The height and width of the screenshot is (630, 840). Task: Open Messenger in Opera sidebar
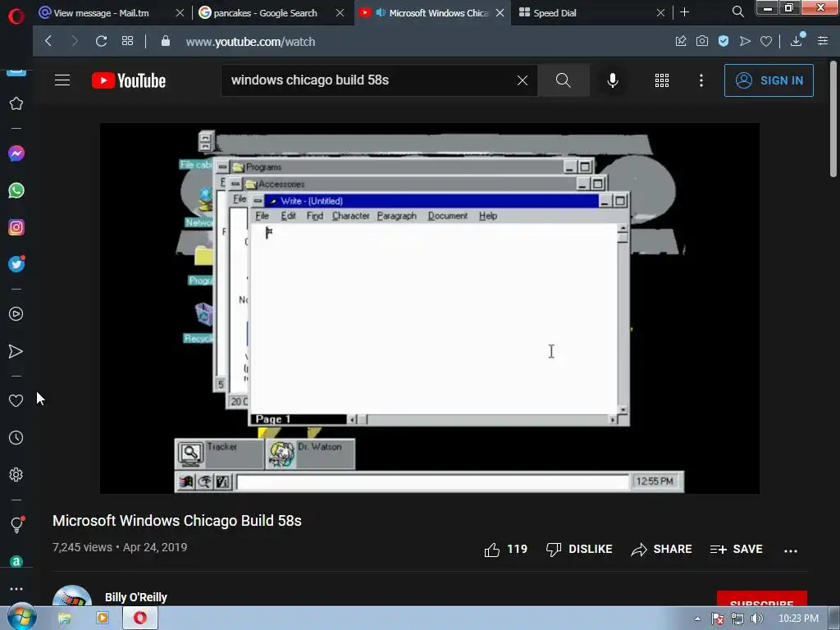[16, 153]
